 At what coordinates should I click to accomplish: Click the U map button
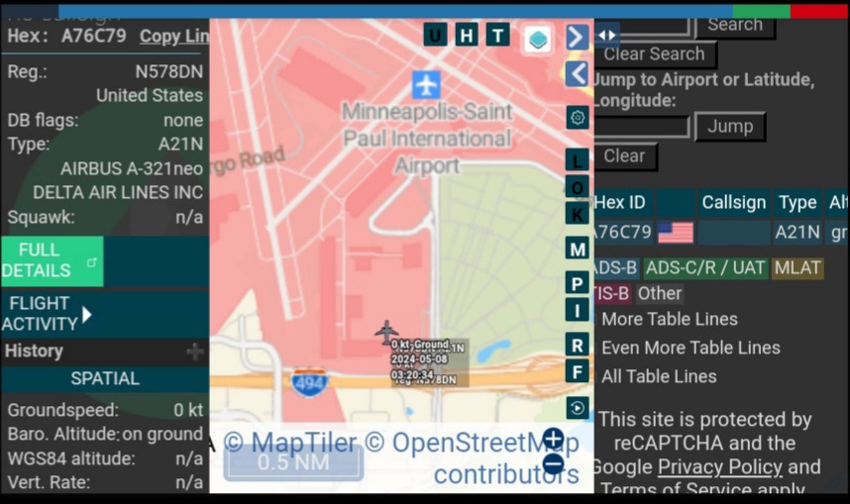pyautogui.click(x=435, y=36)
